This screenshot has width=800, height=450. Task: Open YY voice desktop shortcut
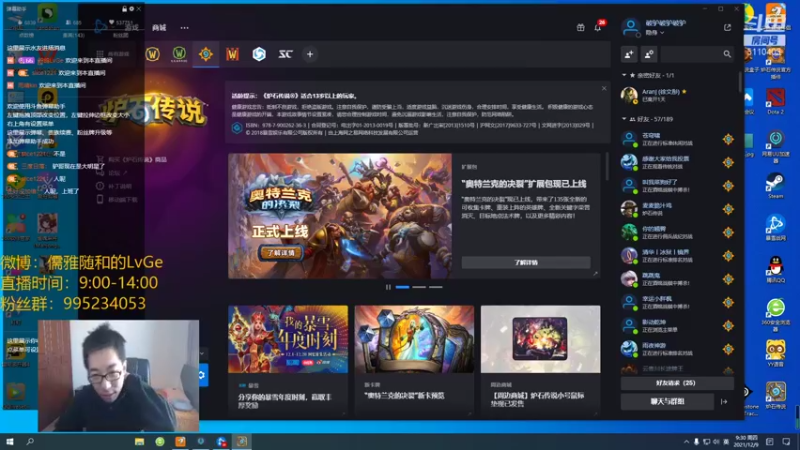pyautogui.click(x=775, y=353)
